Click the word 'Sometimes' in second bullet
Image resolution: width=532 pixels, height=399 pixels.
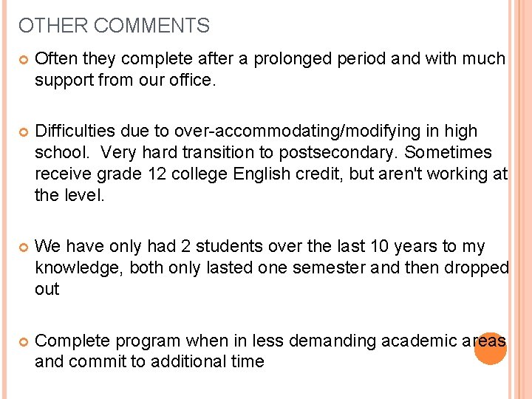[448, 153]
